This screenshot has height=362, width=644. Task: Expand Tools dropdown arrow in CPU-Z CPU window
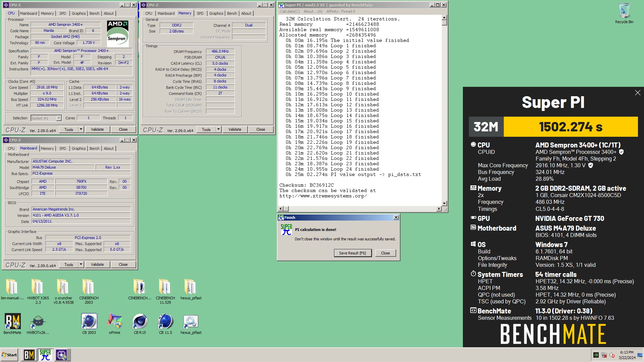pos(81,129)
